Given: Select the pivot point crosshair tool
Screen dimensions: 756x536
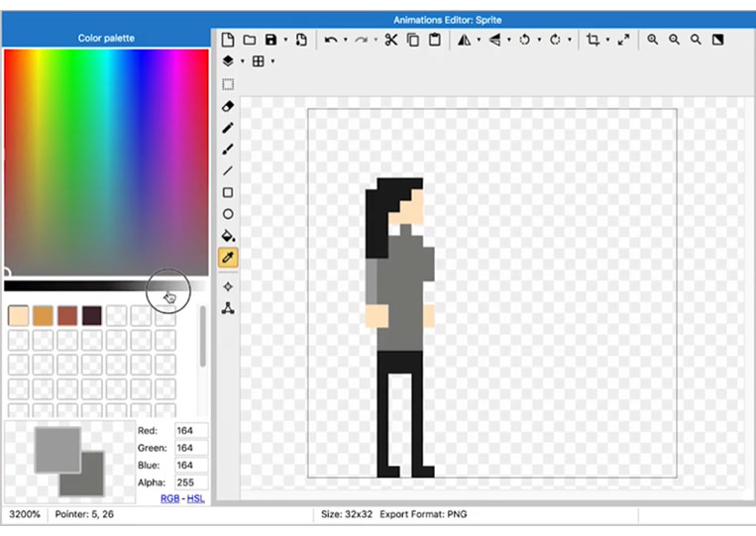Looking at the screenshot, I should pos(228,286).
